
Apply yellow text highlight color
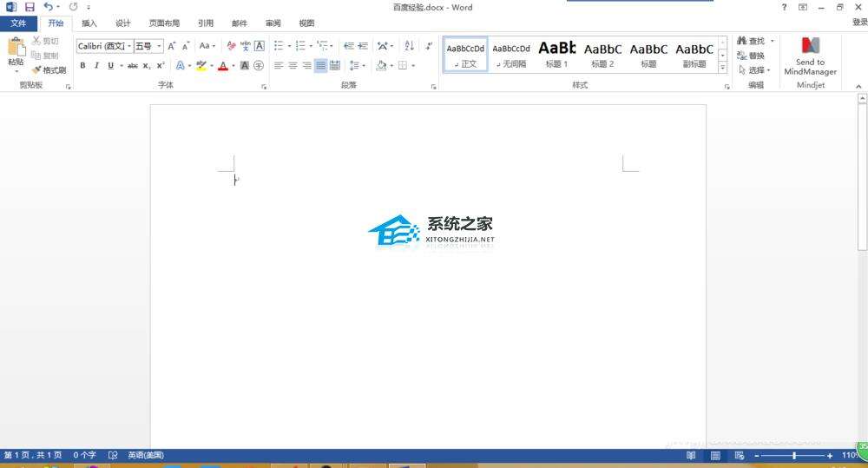click(201, 66)
